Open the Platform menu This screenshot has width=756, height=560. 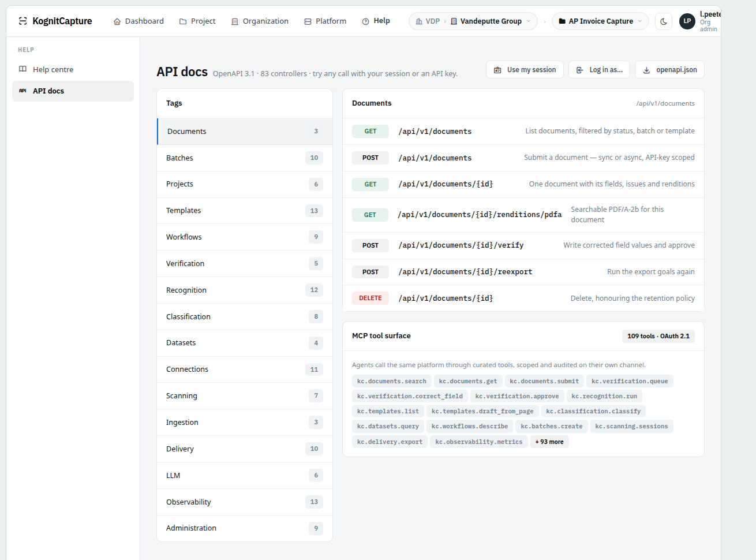[325, 21]
